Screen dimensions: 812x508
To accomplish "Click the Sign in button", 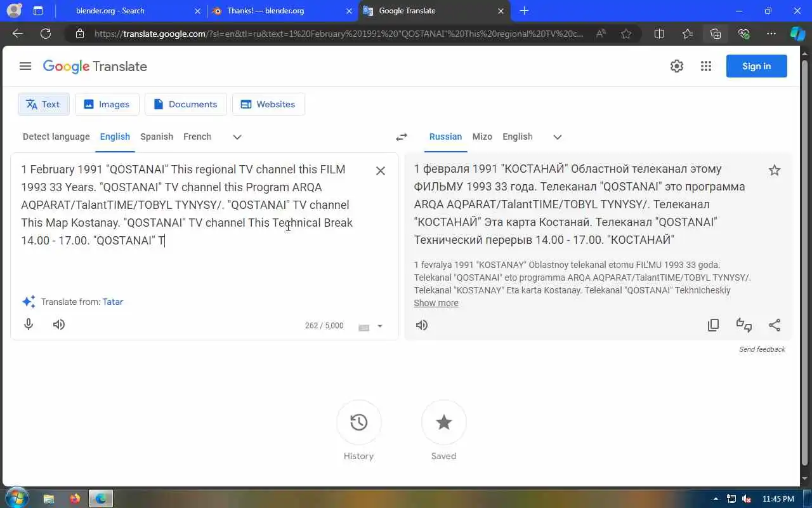I will pyautogui.click(x=756, y=66).
